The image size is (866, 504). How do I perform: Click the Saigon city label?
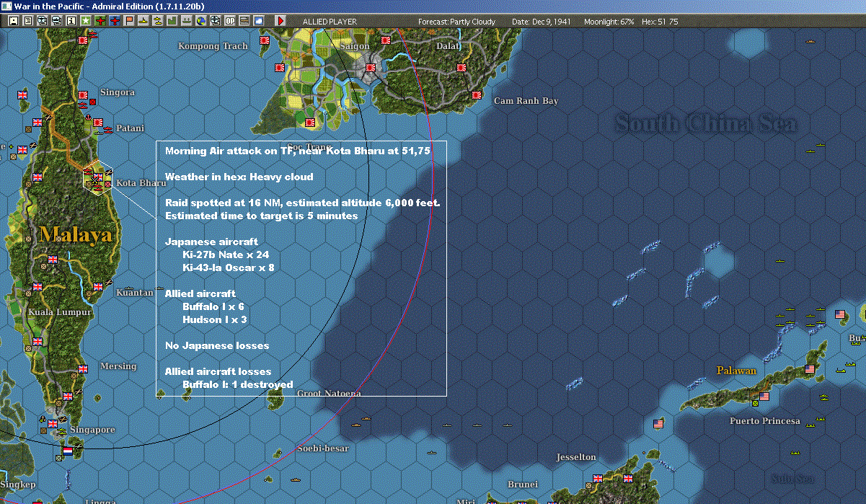(355, 46)
